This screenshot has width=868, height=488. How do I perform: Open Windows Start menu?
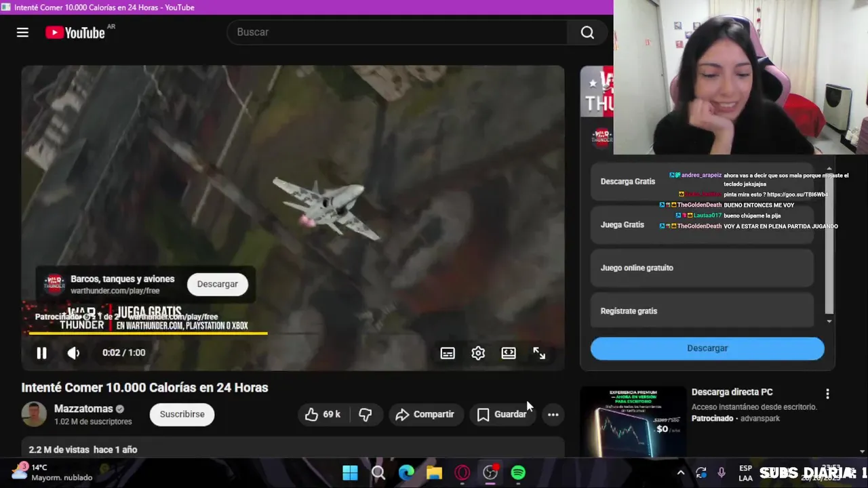coord(350,472)
